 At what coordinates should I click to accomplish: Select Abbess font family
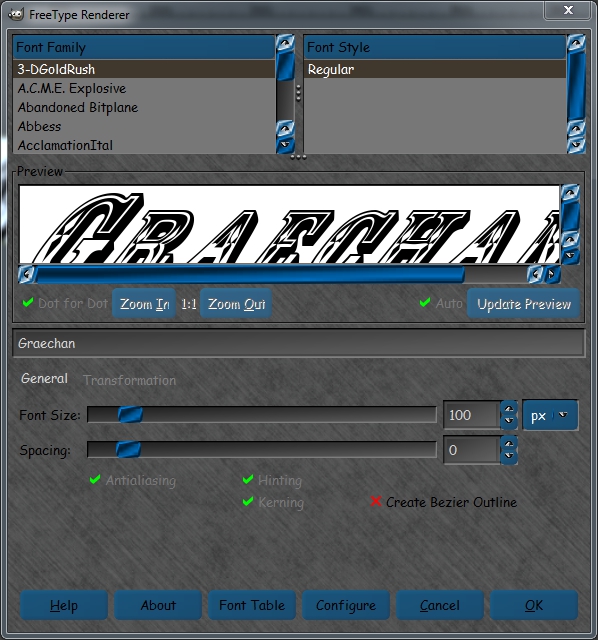point(144,126)
